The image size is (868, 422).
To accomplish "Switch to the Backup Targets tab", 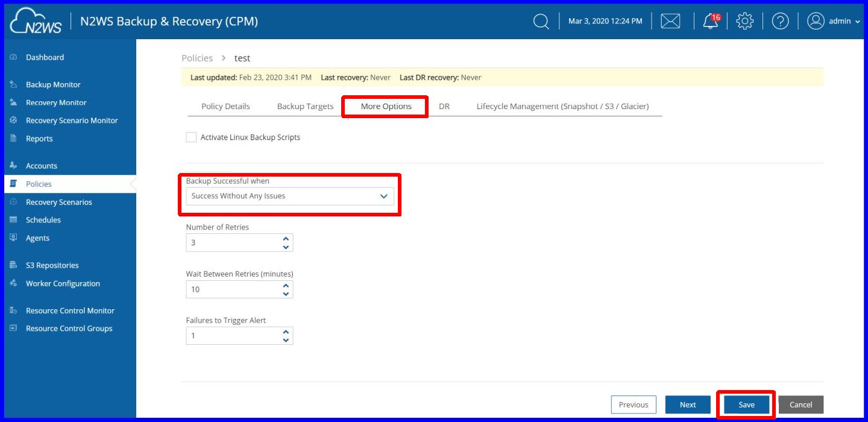I will point(305,106).
